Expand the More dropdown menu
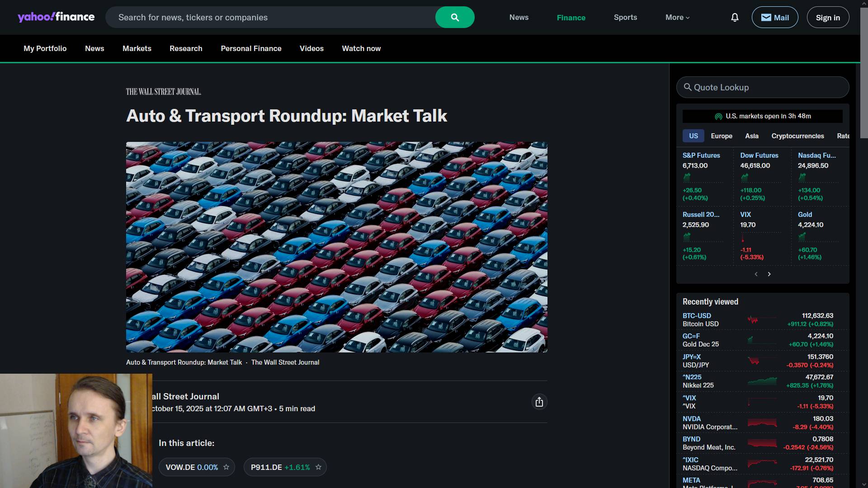Image resolution: width=868 pixels, height=488 pixels. coord(677,17)
